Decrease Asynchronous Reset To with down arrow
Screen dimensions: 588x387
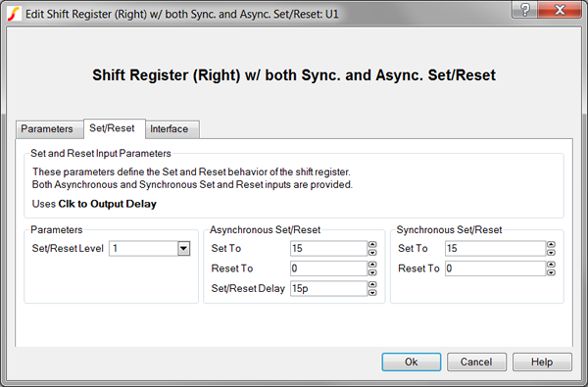click(x=372, y=272)
